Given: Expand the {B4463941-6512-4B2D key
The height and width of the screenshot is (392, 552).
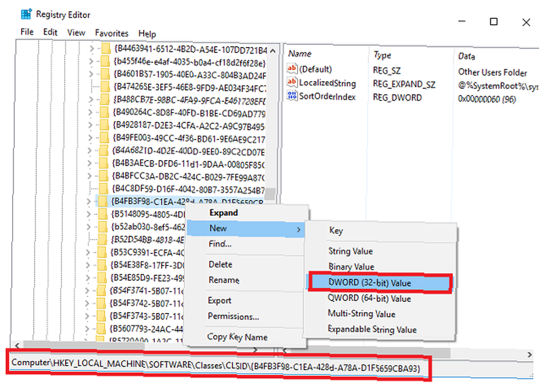Looking at the screenshot, I should 92,49.
